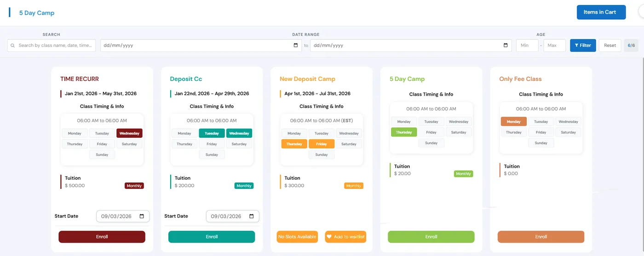
Task: Click the 5 Day Camp card title
Action: click(x=407, y=79)
